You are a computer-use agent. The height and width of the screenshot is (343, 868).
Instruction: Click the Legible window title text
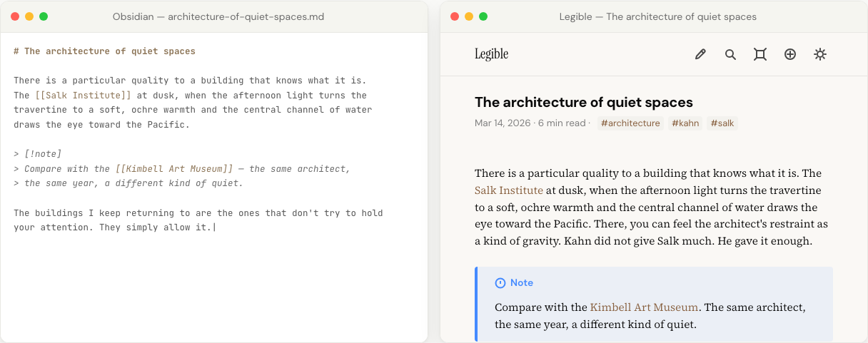click(658, 16)
